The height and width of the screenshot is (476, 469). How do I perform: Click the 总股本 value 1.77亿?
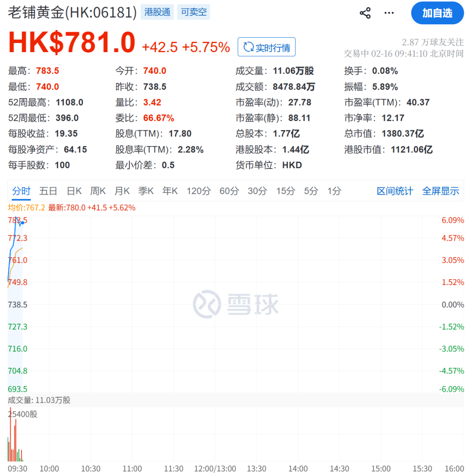tap(286, 134)
